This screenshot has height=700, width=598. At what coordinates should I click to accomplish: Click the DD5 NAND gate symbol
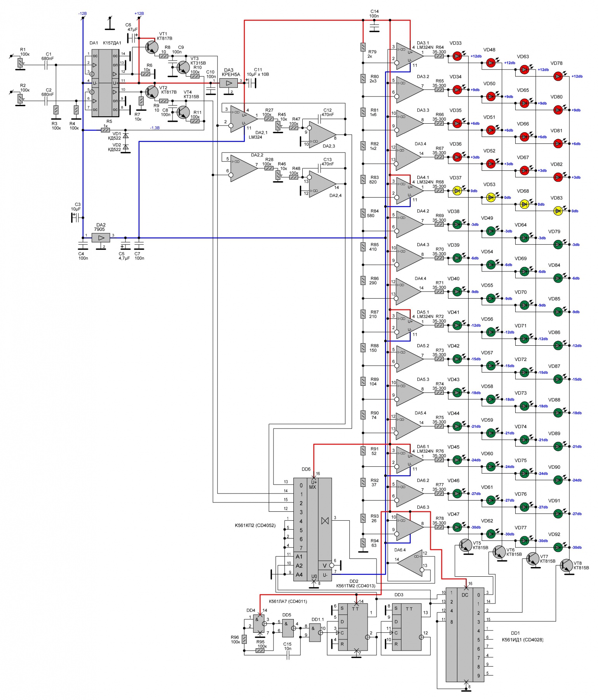pyautogui.click(x=289, y=628)
